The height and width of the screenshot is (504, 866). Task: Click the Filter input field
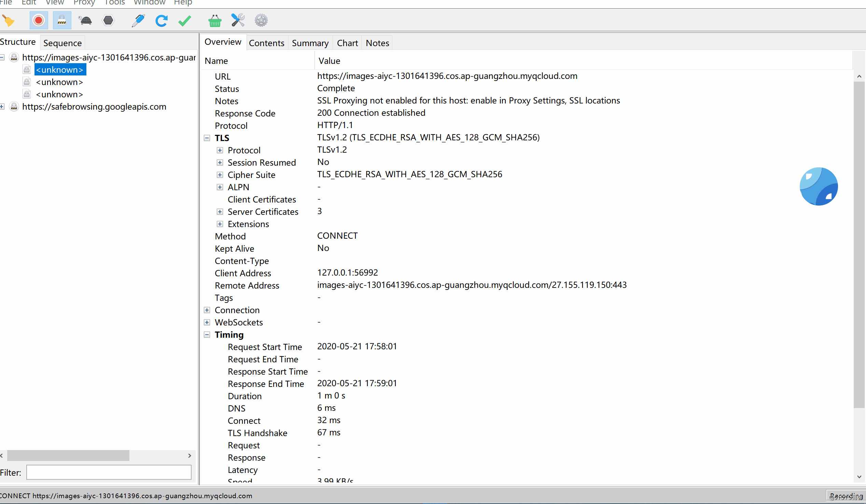109,472
